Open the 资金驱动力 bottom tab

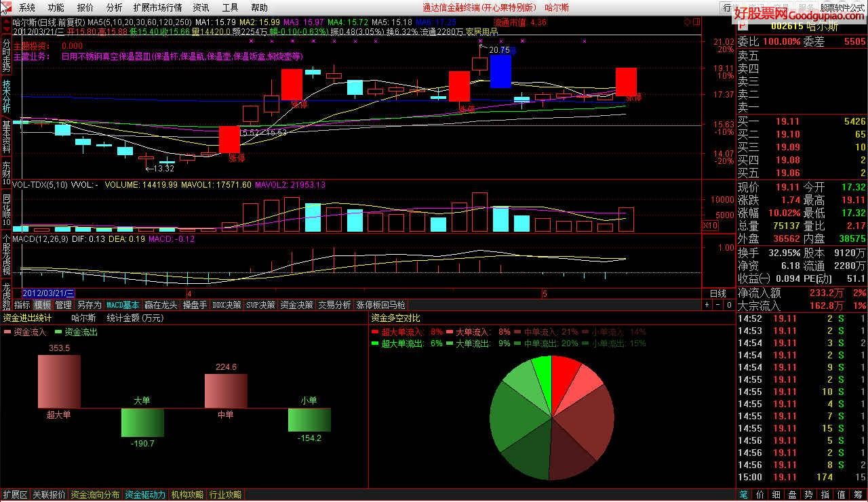click(x=145, y=495)
